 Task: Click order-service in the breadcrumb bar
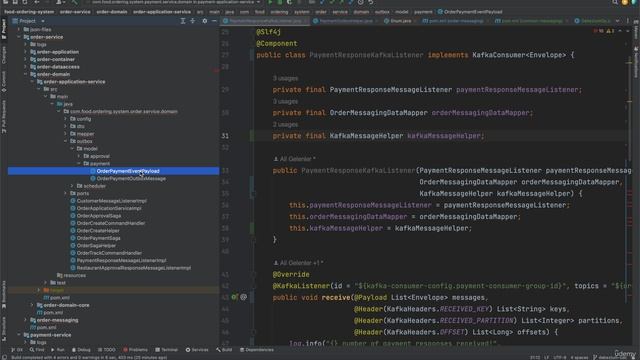click(75, 12)
